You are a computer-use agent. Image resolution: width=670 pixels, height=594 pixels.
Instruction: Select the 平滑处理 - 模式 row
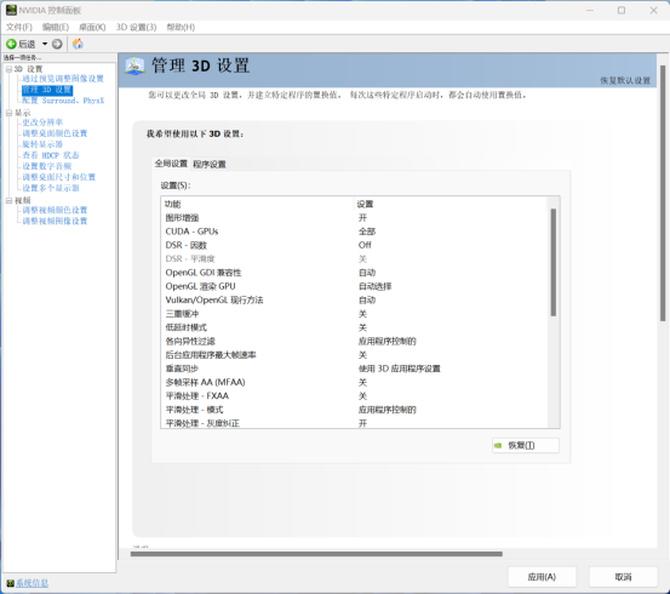click(x=355, y=409)
